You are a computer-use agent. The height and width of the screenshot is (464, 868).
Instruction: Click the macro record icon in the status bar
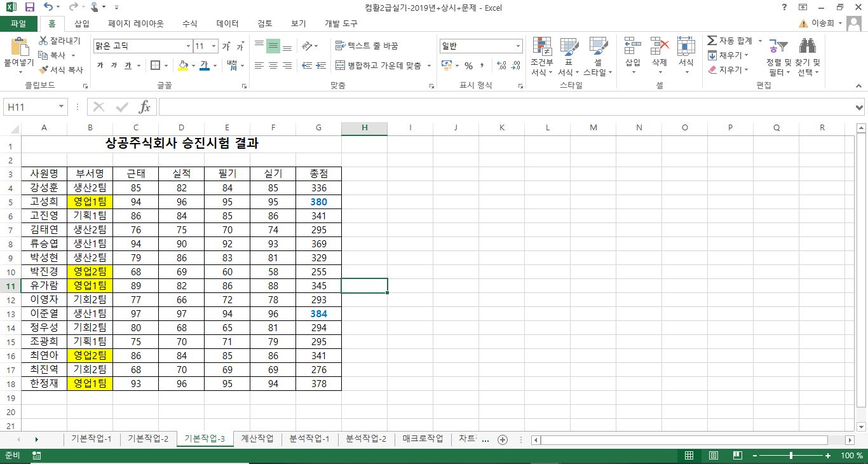(x=37, y=456)
